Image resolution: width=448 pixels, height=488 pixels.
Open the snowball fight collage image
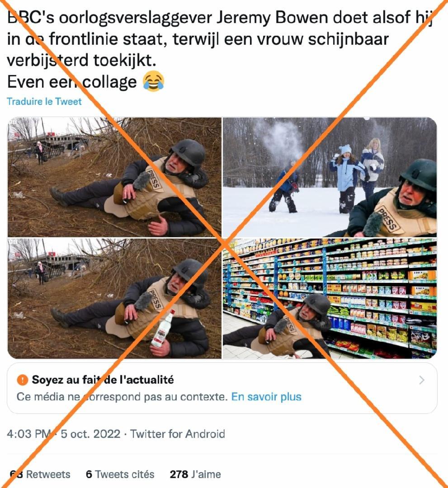pyautogui.click(x=330, y=177)
